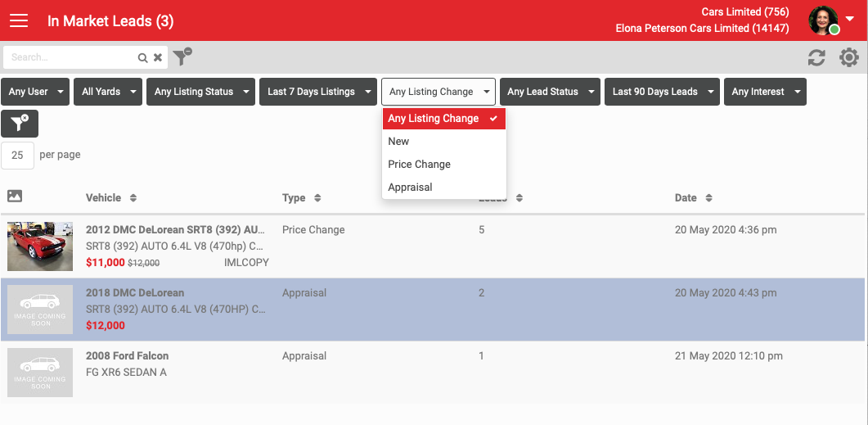The width and height of the screenshot is (868, 425).
Task: Click the In Market Leads (3) title
Action: pyautogui.click(x=110, y=21)
